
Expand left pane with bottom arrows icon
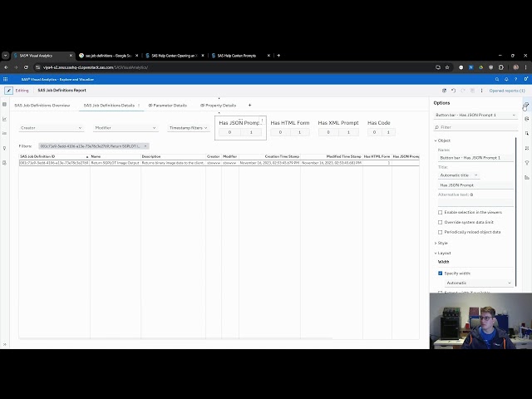click(x=5, y=344)
